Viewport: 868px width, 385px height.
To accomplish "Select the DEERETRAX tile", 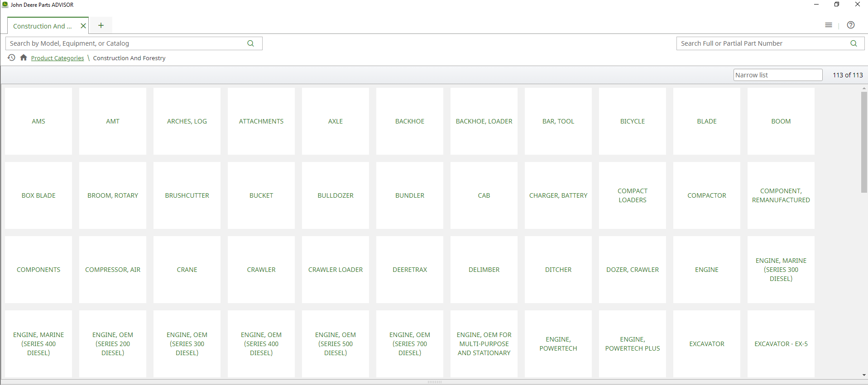I will [x=410, y=270].
